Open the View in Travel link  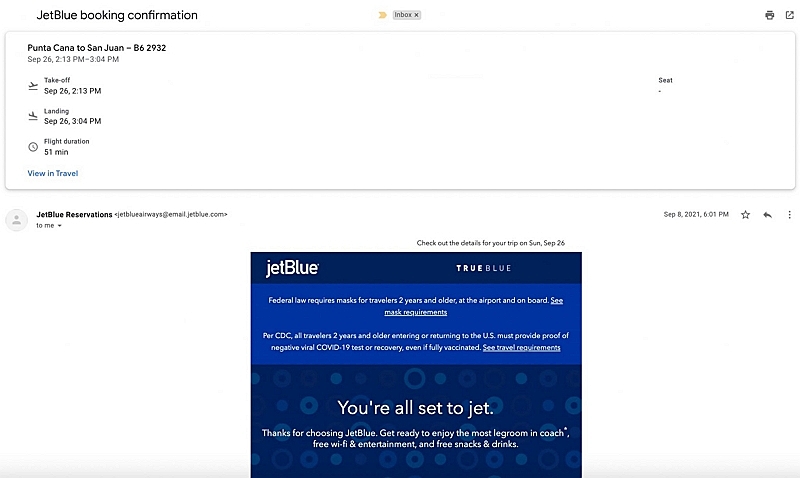pyautogui.click(x=53, y=173)
